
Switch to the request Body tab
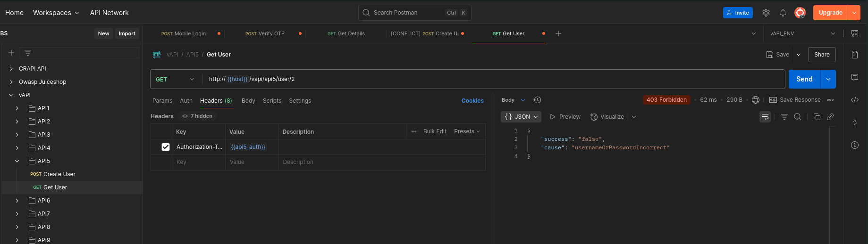point(248,101)
